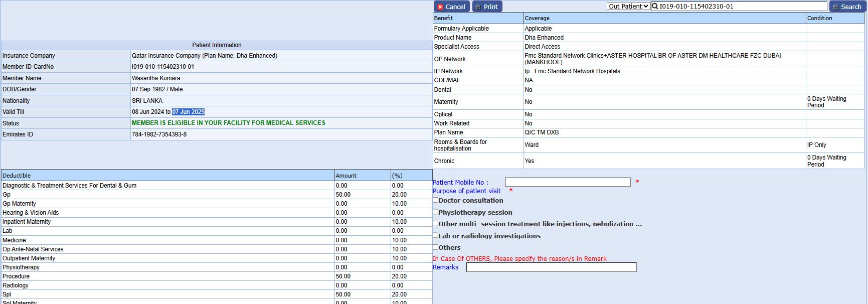The image size is (868, 304).
Task: Click the magnifier icon in search box
Action: [655, 7]
